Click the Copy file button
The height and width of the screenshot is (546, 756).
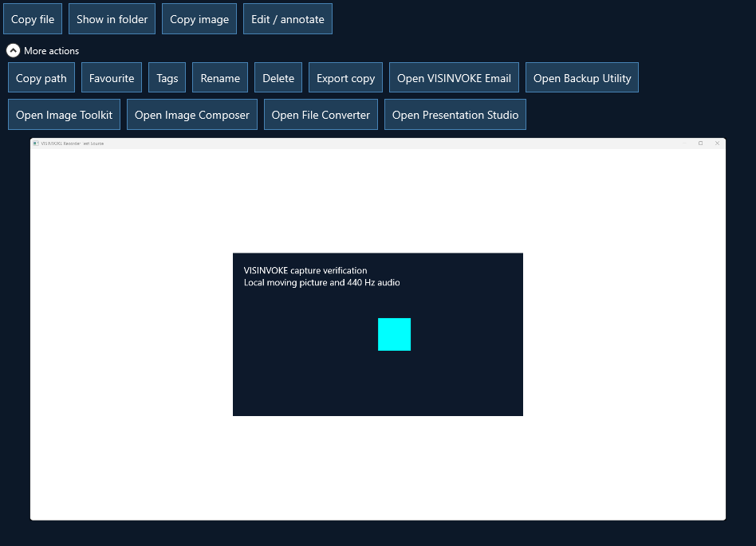(x=33, y=19)
